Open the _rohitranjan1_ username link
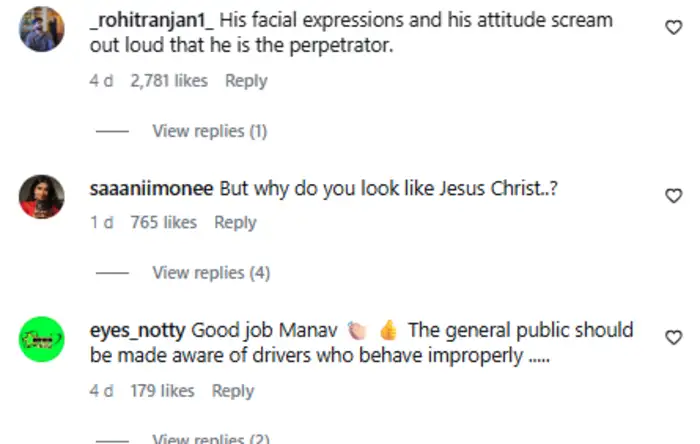 (x=151, y=20)
